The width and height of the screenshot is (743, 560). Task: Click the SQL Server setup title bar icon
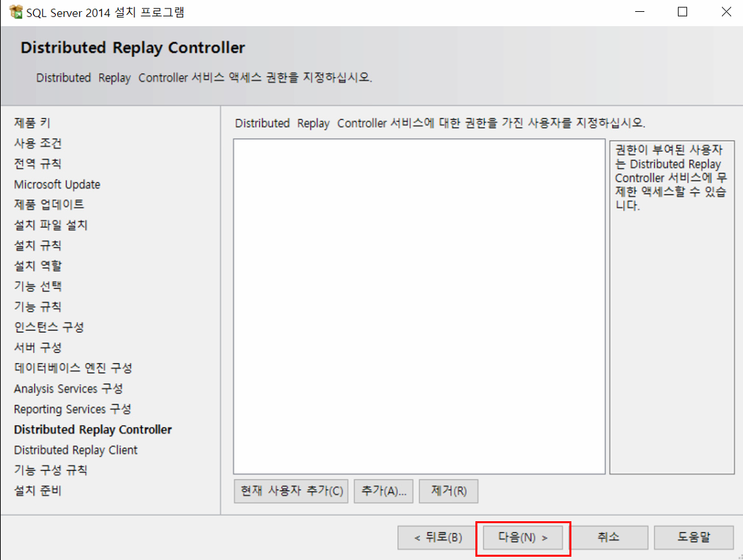click(16, 12)
